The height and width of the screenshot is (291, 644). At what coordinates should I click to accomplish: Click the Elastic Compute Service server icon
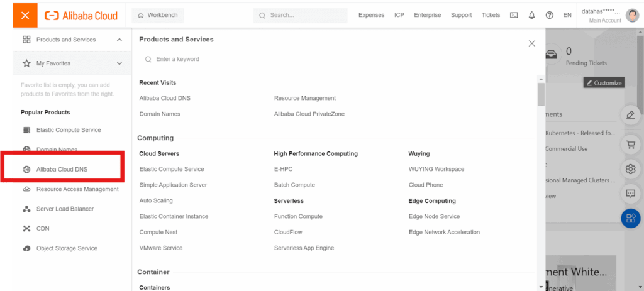click(x=26, y=130)
